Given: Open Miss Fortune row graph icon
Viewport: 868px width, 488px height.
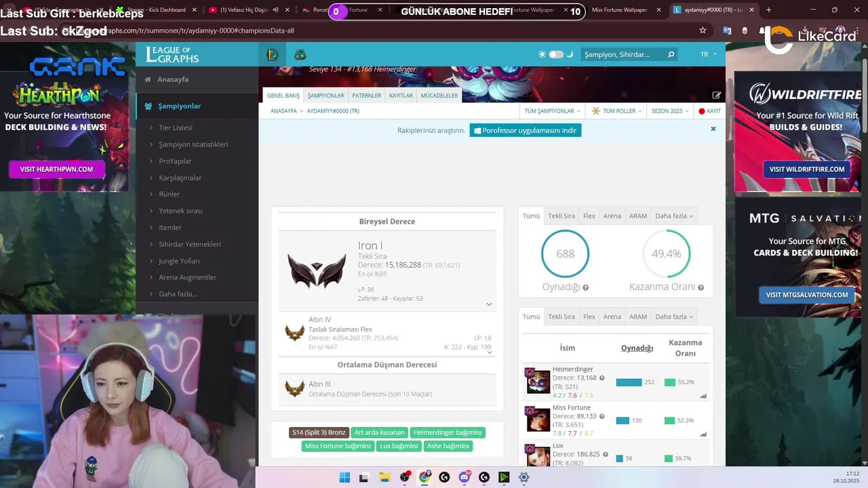Looking at the screenshot, I should point(703,434).
